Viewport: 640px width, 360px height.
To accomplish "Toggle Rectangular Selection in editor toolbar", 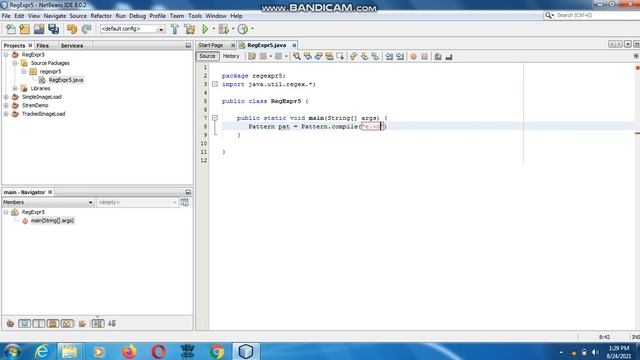I will click(340, 56).
